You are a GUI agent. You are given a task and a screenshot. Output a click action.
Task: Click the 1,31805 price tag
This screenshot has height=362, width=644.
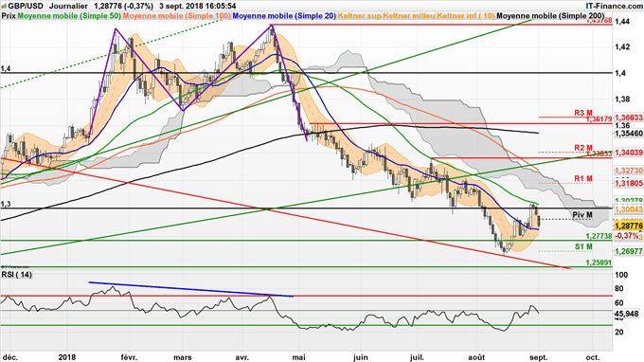[629, 184]
